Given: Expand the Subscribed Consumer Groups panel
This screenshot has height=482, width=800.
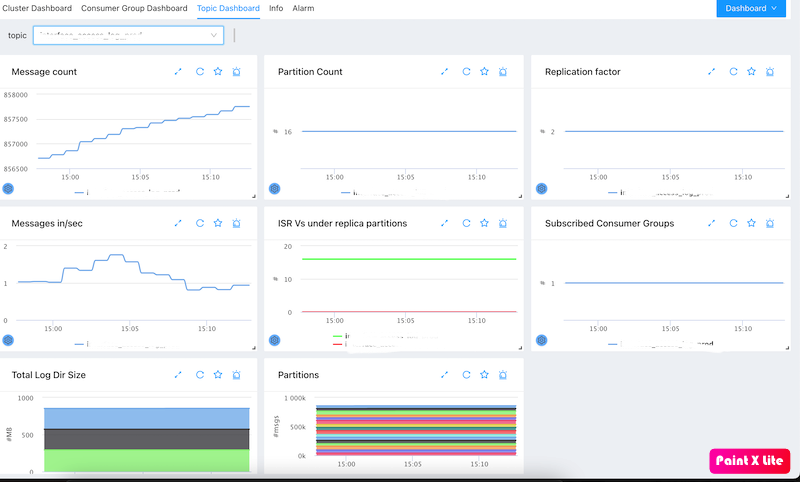Looking at the screenshot, I should (712, 223).
